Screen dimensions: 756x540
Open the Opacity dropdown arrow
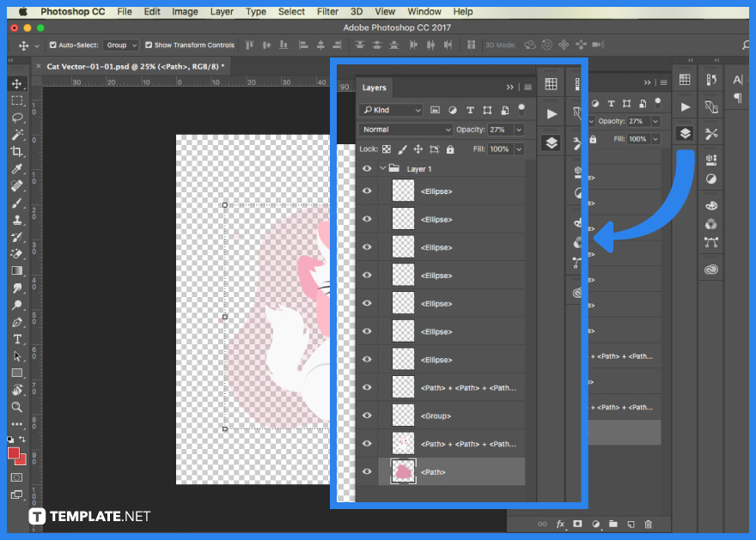pos(518,130)
